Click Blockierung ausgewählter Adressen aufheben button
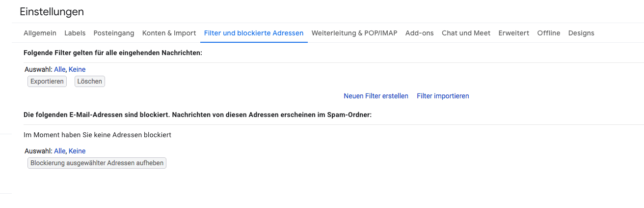 pos(97,163)
